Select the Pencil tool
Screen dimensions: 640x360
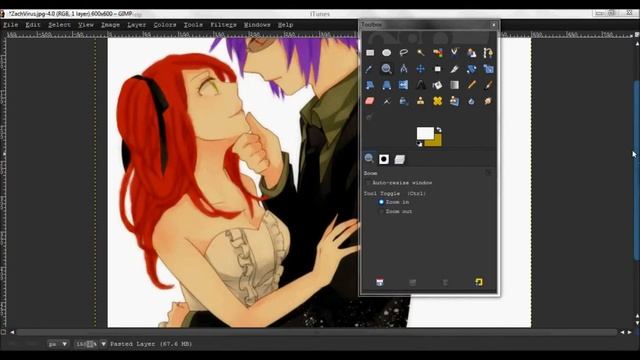click(471, 85)
